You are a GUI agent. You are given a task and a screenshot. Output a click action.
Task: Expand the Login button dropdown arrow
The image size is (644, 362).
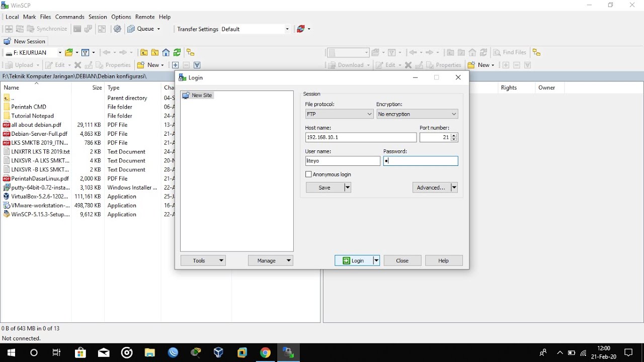click(x=376, y=260)
